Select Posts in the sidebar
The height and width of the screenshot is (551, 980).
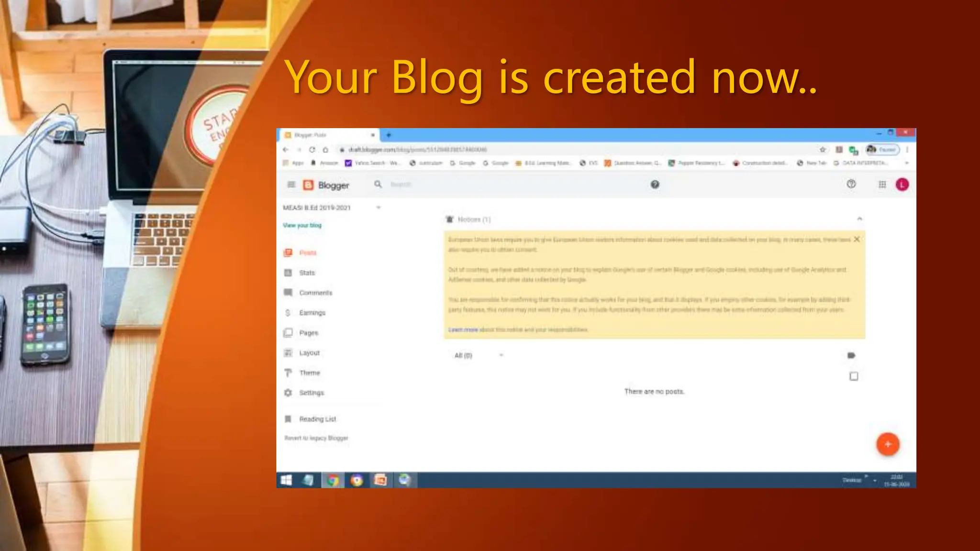click(x=308, y=253)
